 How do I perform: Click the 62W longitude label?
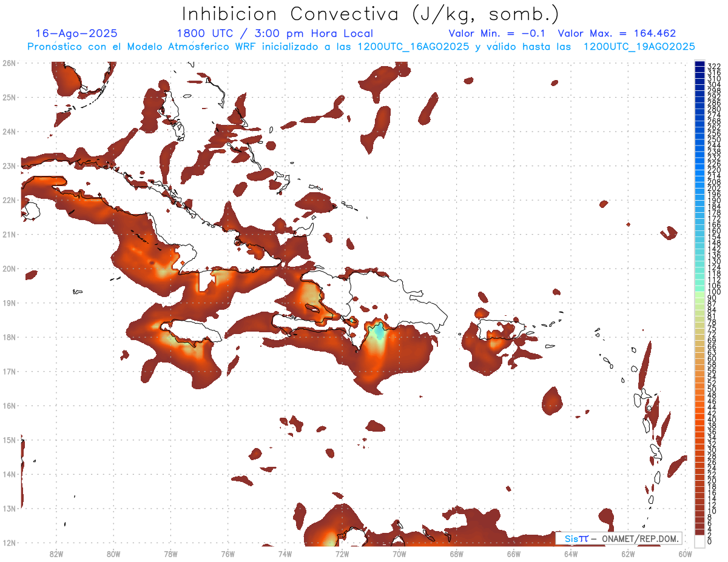coord(628,554)
